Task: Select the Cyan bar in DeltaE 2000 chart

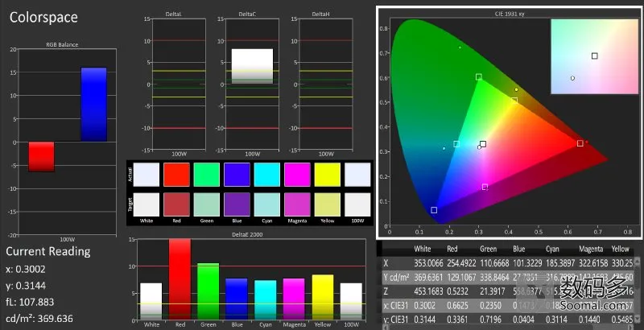Action: [x=266, y=300]
